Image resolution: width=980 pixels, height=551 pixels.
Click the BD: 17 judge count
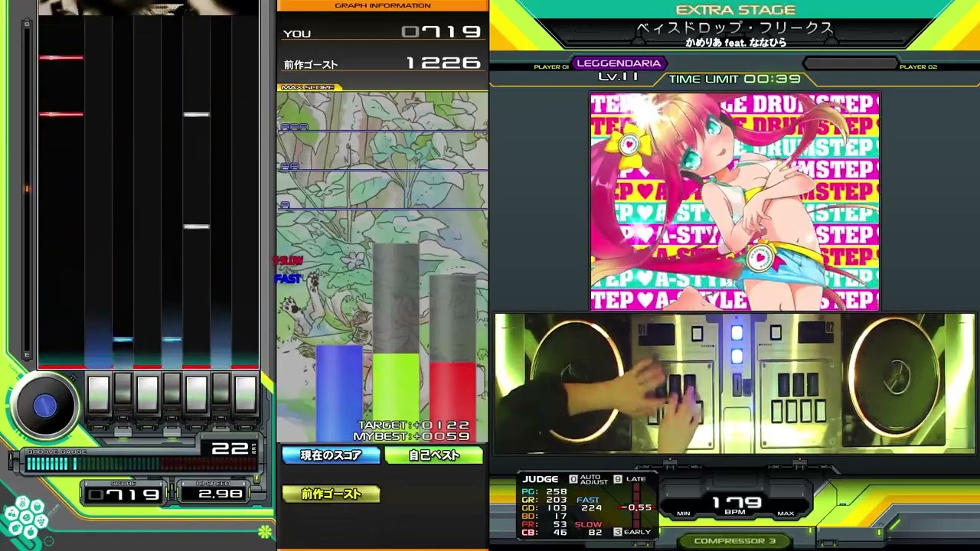pyautogui.click(x=544, y=517)
